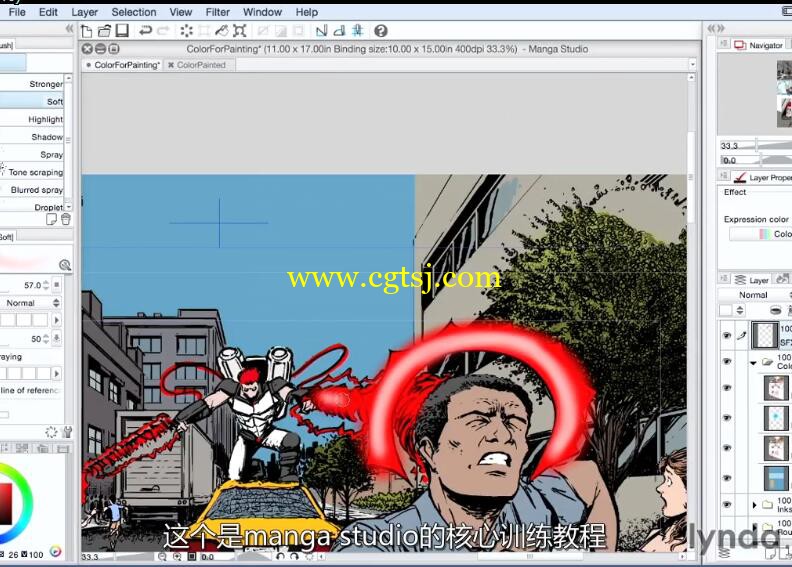Open the document tab list dropdown arrow

click(692, 65)
